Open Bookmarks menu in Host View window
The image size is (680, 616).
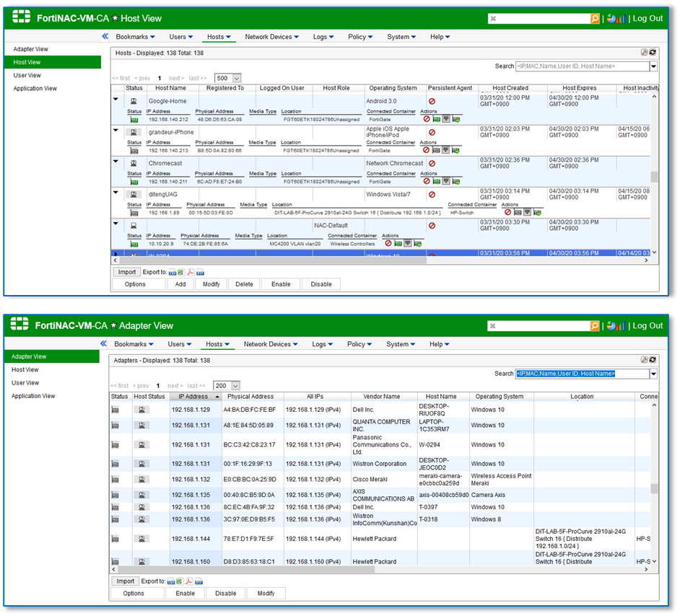click(135, 37)
